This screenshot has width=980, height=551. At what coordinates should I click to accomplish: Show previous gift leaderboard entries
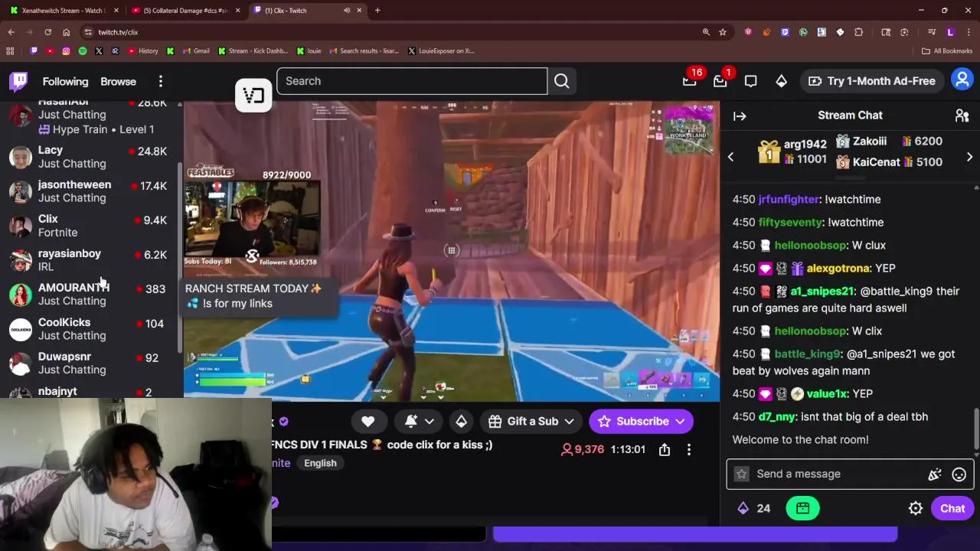730,157
